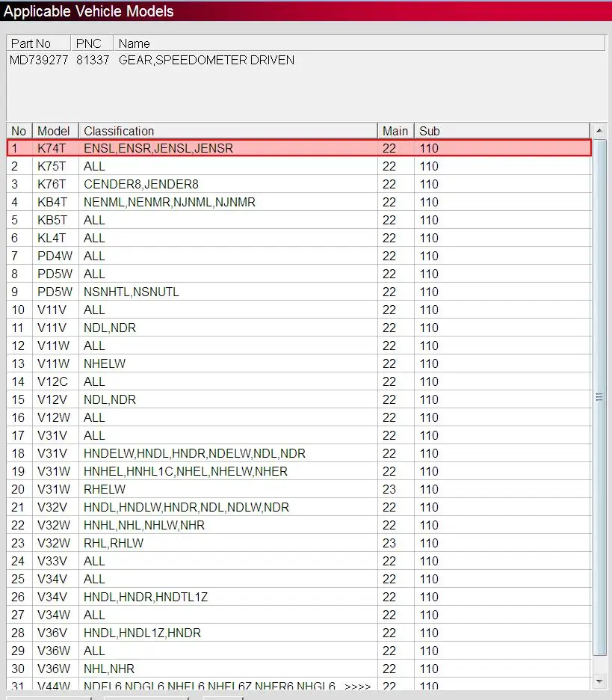Select the V33V model row
This screenshot has width=612, height=700.
point(299,561)
